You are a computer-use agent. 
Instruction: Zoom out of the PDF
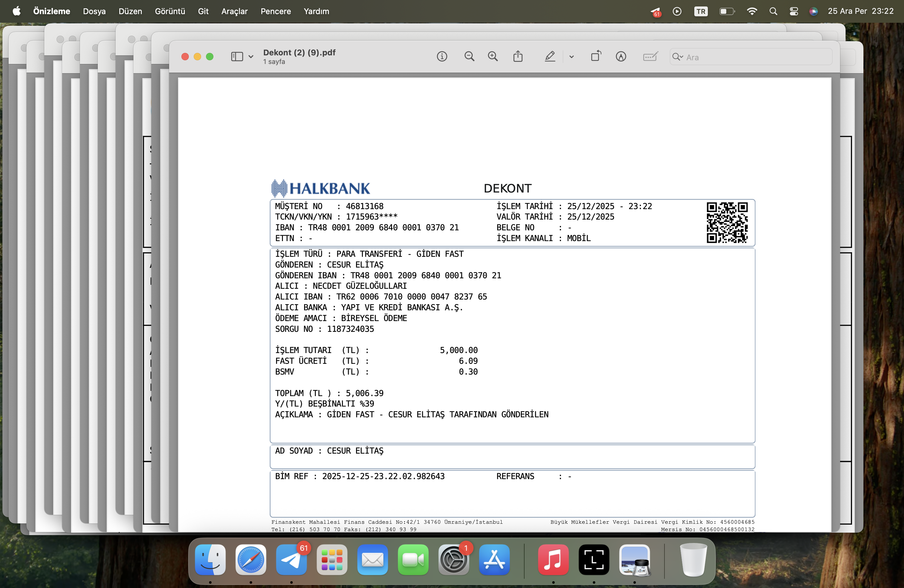(469, 57)
